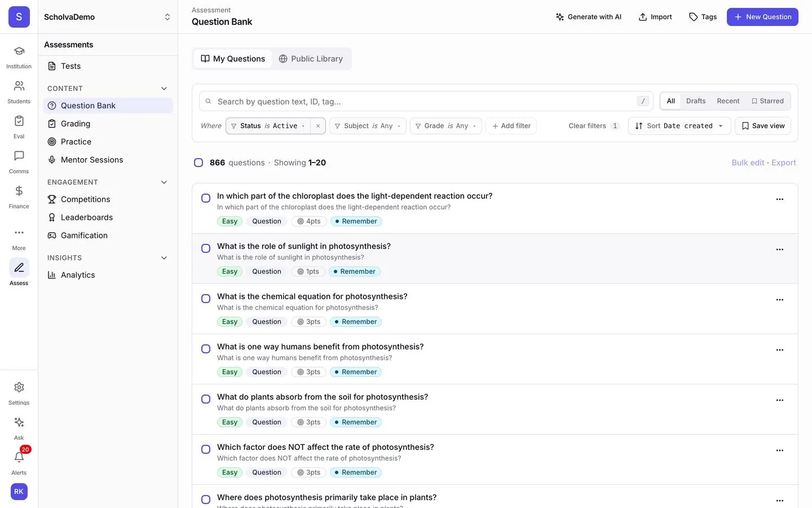
Task: Click the Export link
Action: click(784, 163)
